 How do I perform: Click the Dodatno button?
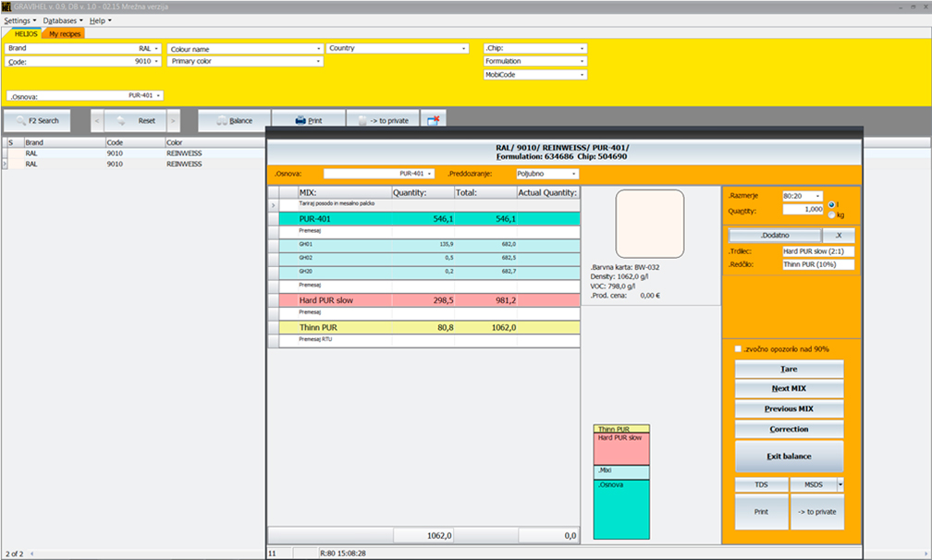click(x=775, y=235)
